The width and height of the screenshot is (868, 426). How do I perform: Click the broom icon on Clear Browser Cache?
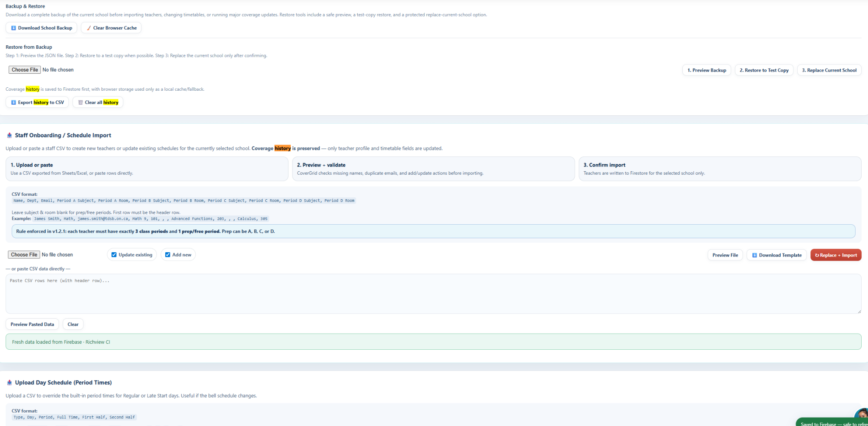coord(89,28)
